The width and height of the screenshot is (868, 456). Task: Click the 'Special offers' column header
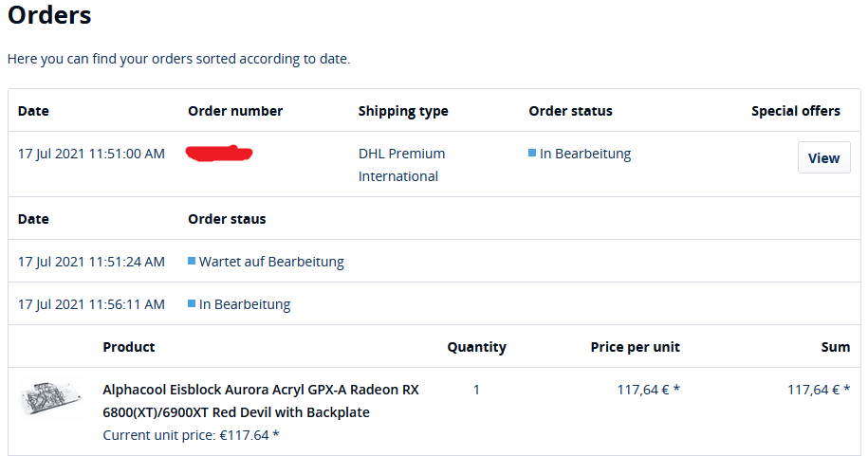795,111
